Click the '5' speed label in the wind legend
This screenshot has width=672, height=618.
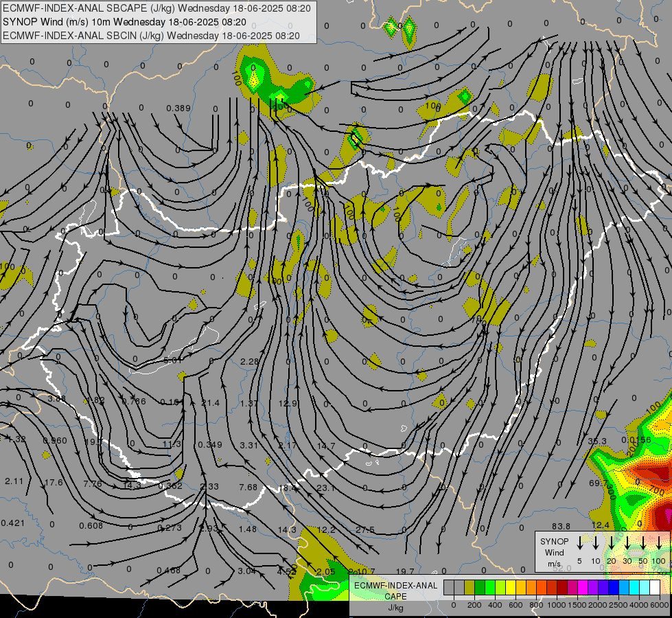579,561
